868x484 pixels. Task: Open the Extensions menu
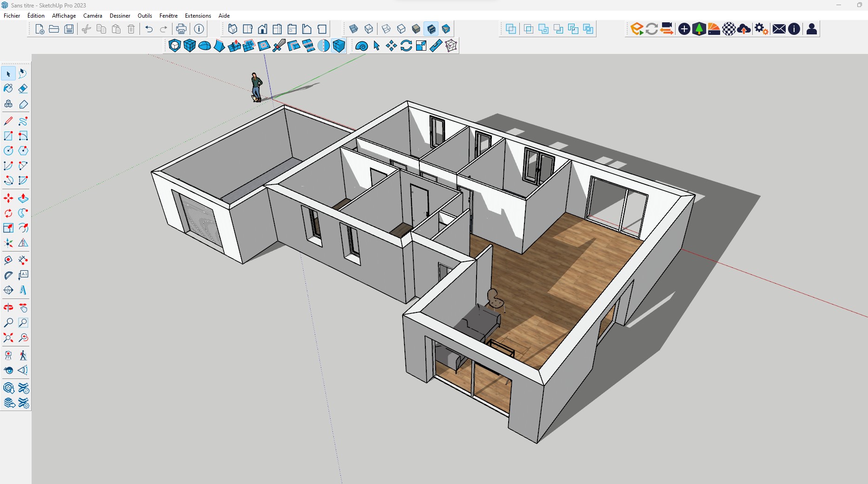(198, 15)
